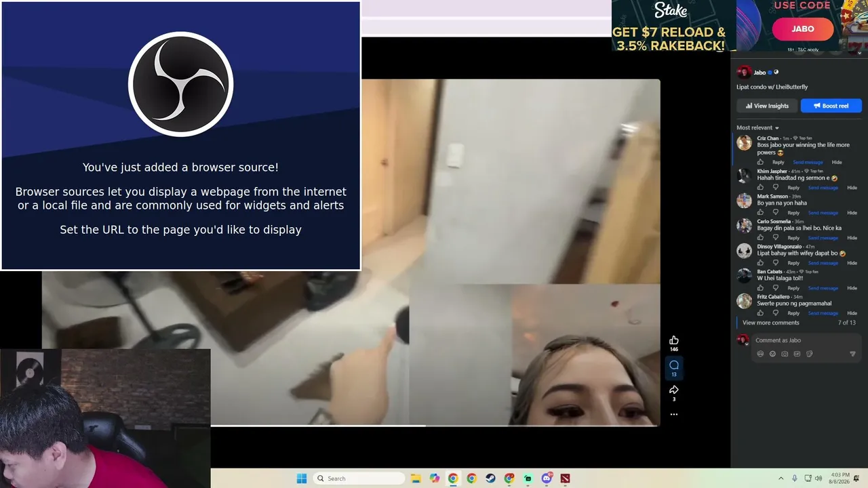This screenshot has height=488, width=868.
Task: Open Dota 2 from the taskbar
Action: 565,479
